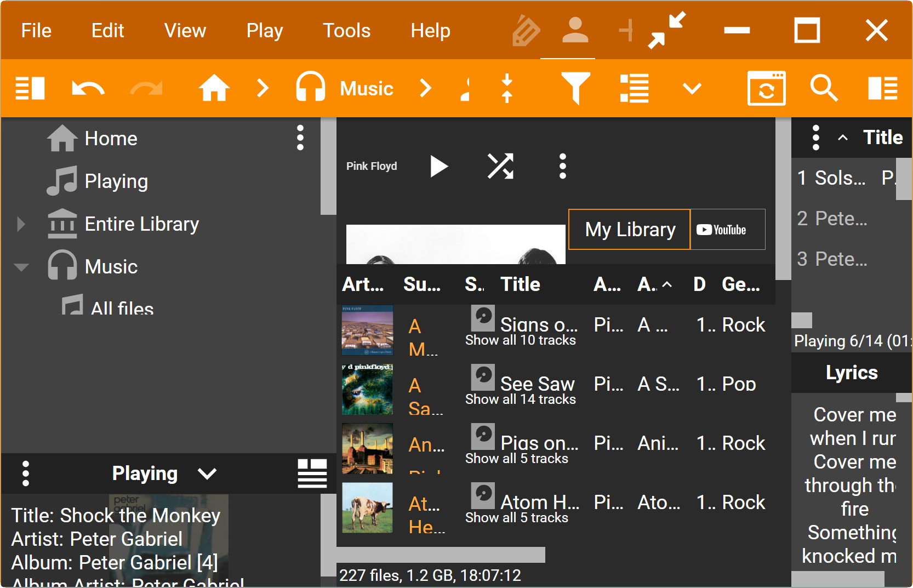Click the Home icon in the orange toolbar
This screenshot has height=588, width=913.
pyautogui.click(x=214, y=88)
